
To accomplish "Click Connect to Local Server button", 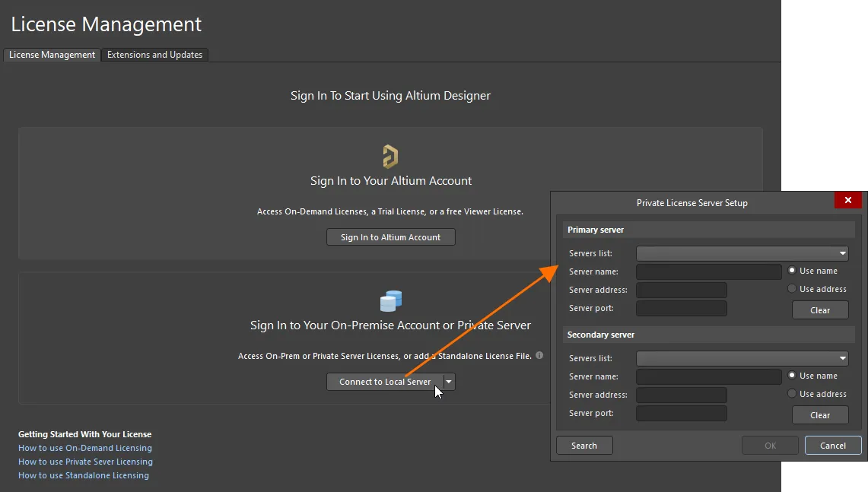I will [385, 382].
